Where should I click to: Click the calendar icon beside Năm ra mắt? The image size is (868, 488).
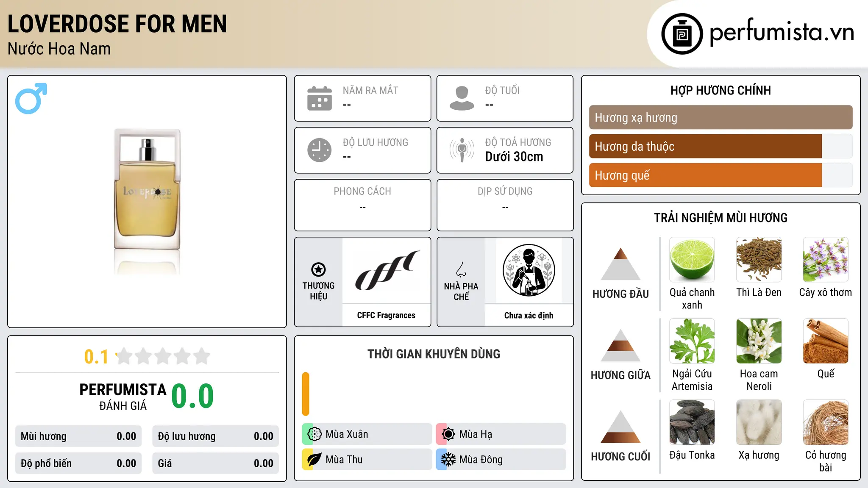pyautogui.click(x=320, y=98)
